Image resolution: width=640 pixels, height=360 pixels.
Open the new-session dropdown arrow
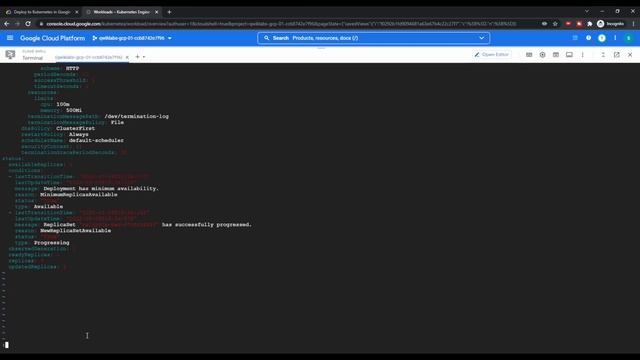144,57
